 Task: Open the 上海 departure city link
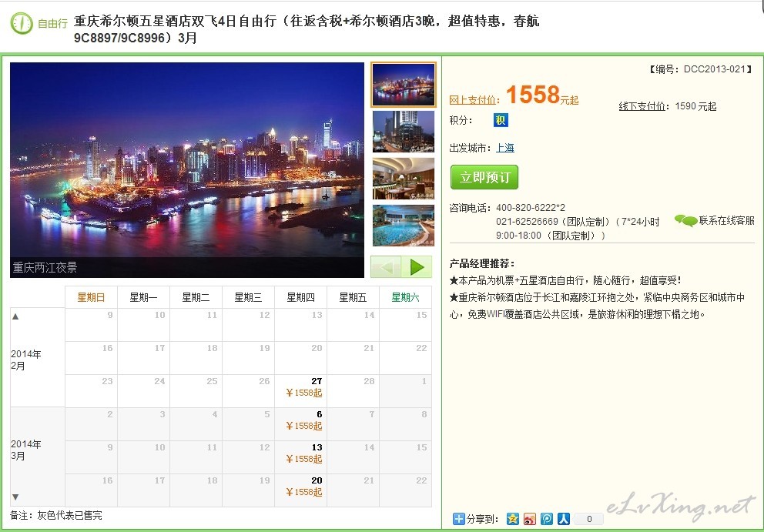pyautogui.click(x=504, y=148)
